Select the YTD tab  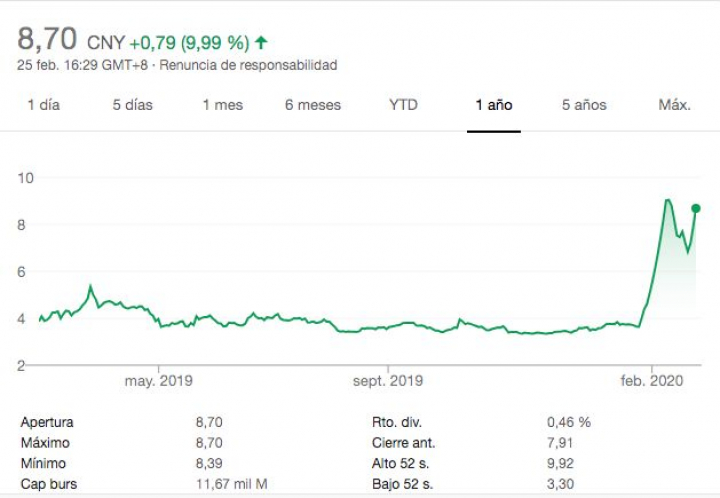click(403, 105)
